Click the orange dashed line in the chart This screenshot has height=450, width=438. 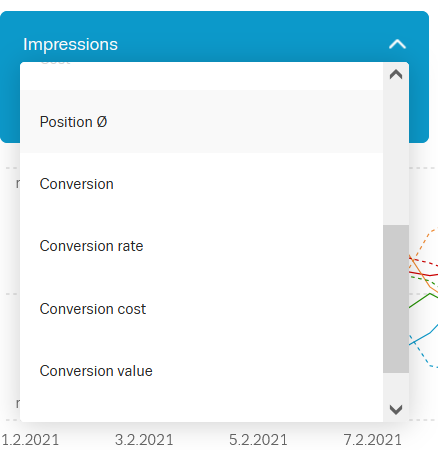[423, 241]
